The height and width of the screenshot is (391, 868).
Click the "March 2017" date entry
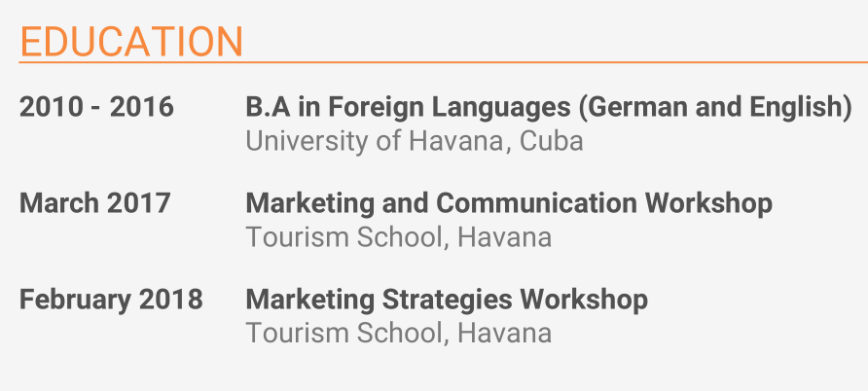(x=95, y=203)
